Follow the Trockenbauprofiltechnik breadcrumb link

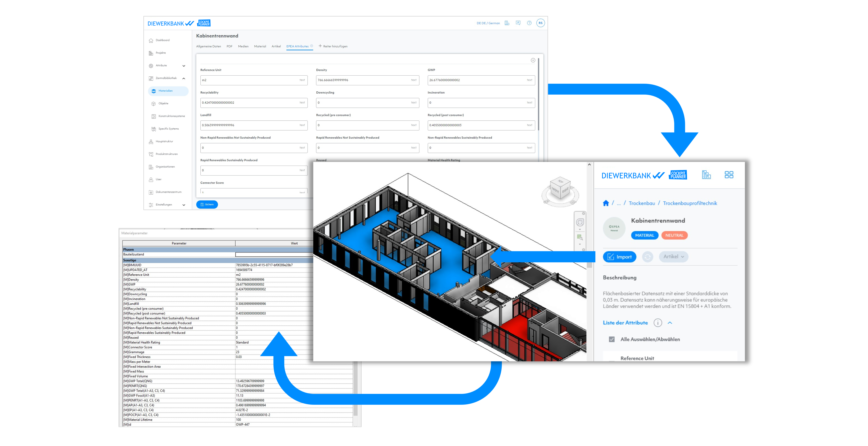[690, 203]
